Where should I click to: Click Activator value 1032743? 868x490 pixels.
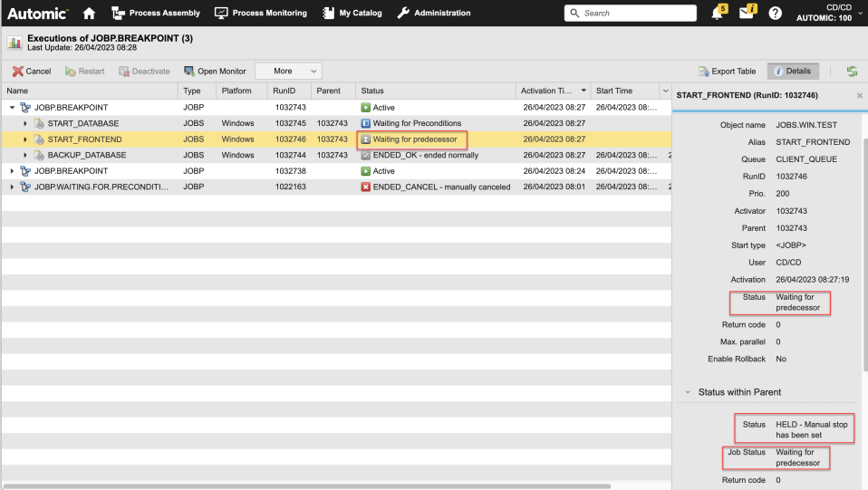pyautogui.click(x=791, y=211)
